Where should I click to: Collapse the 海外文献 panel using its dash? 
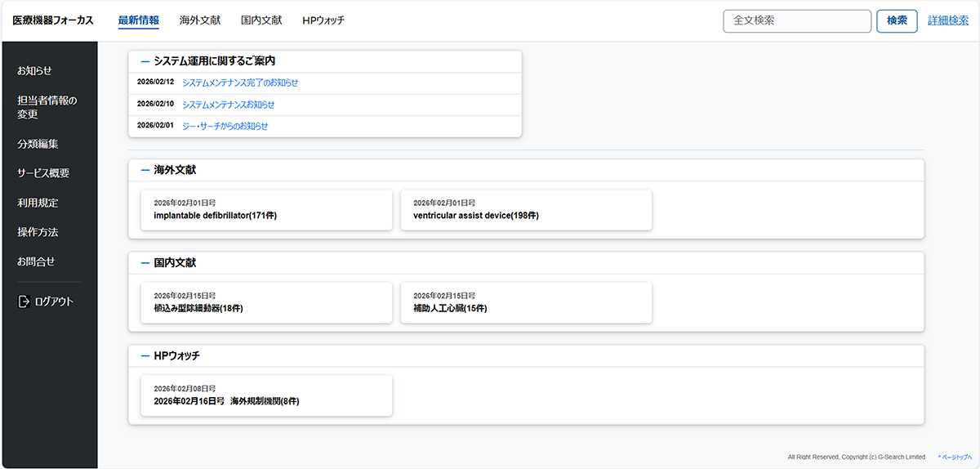click(x=145, y=170)
